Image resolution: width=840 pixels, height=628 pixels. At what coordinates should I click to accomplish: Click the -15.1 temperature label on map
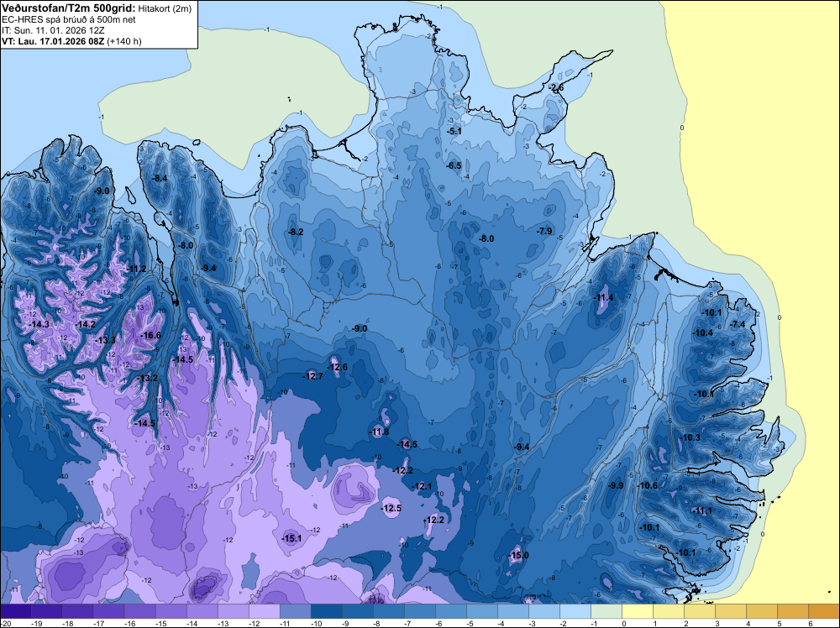point(292,539)
